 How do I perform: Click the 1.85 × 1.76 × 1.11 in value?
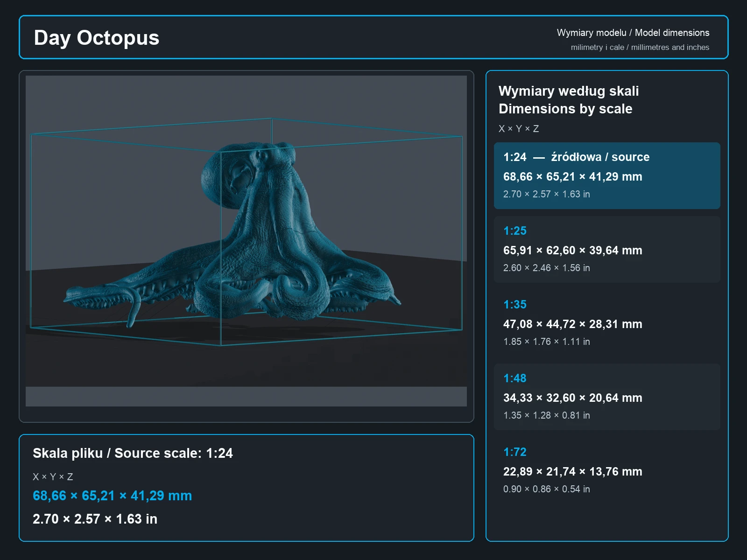tap(546, 342)
